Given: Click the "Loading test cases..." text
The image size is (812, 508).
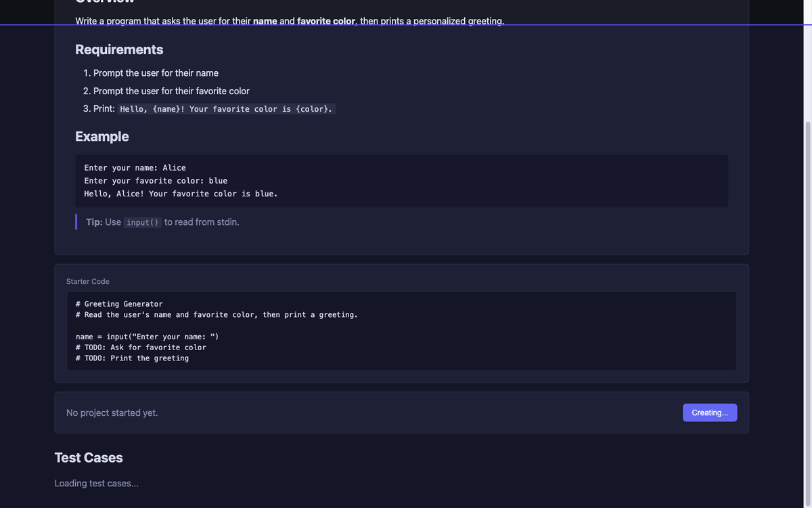Looking at the screenshot, I should tap(97, 483).
